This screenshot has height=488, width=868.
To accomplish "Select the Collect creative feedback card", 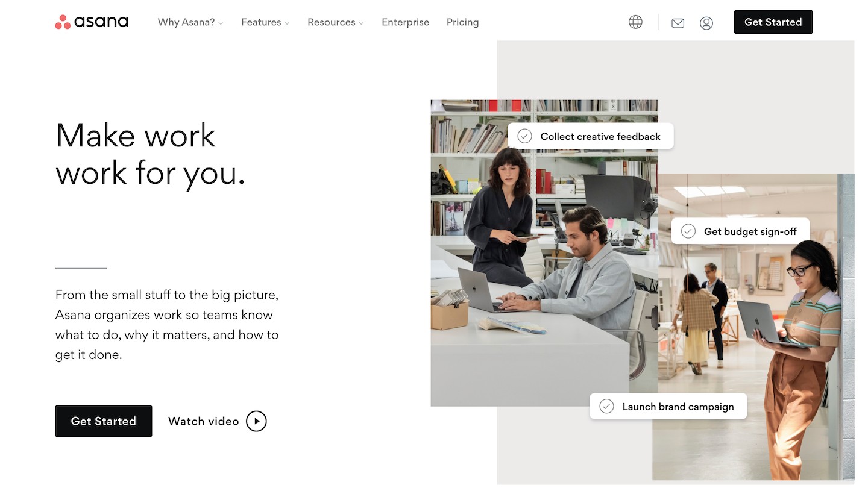I will [x=591, y=136].
